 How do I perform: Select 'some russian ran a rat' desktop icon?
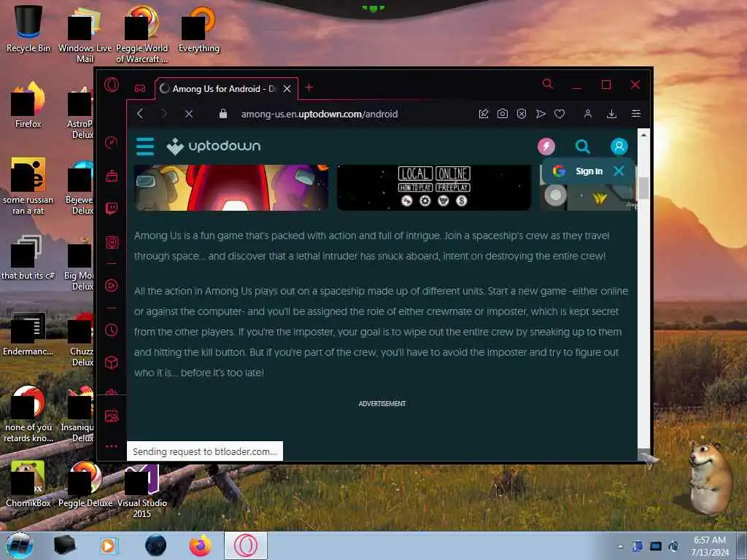point(28,186)
